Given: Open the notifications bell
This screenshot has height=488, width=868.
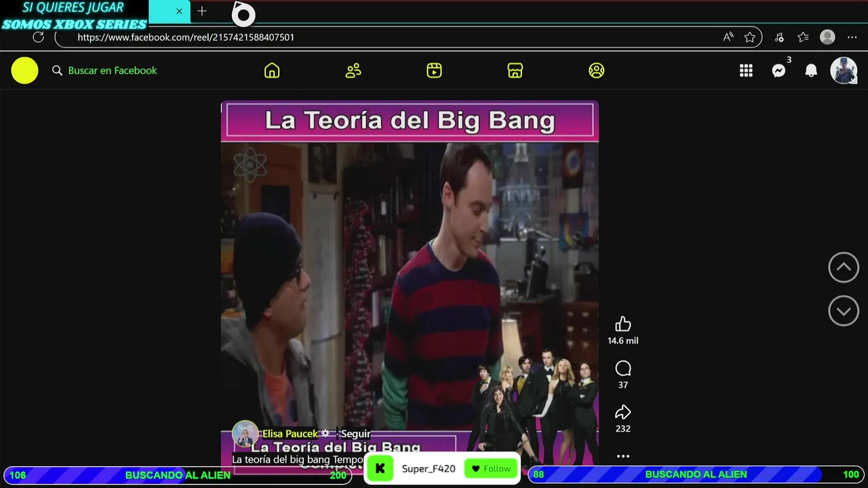Looking at the screenshot, I should 811,70.
